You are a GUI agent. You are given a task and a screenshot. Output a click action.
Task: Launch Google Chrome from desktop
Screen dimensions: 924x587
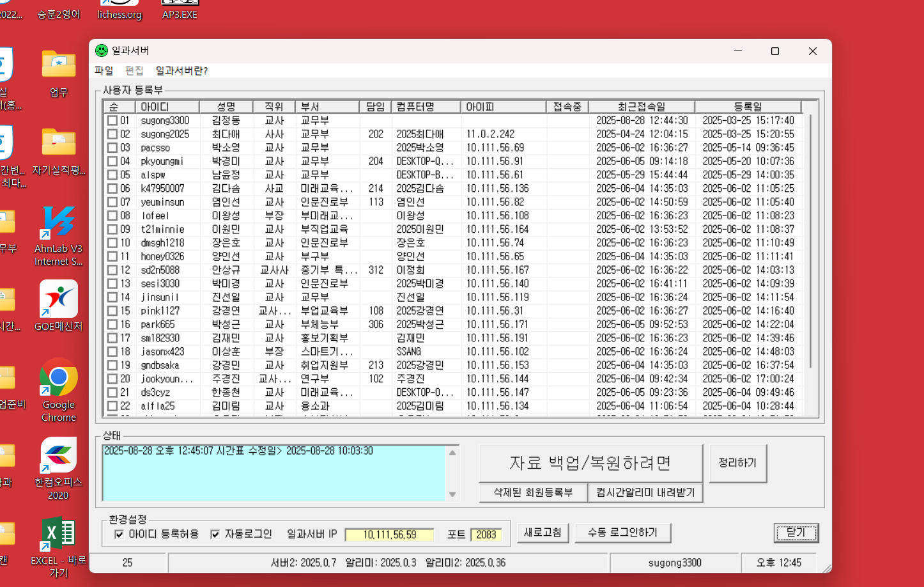click(59, 390)
